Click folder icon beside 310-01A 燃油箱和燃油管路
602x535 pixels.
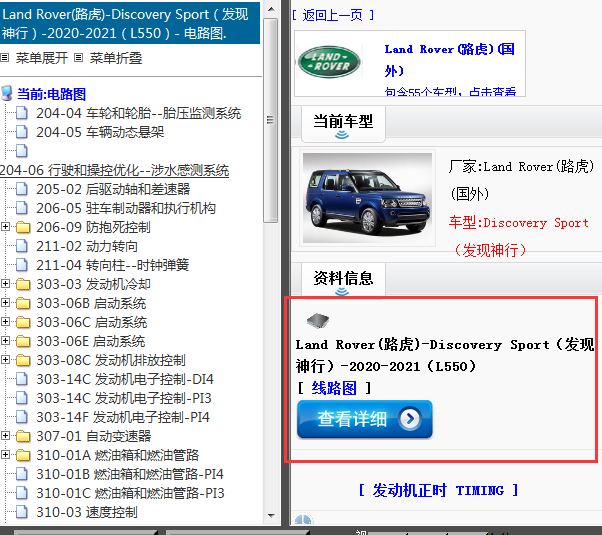23,455
